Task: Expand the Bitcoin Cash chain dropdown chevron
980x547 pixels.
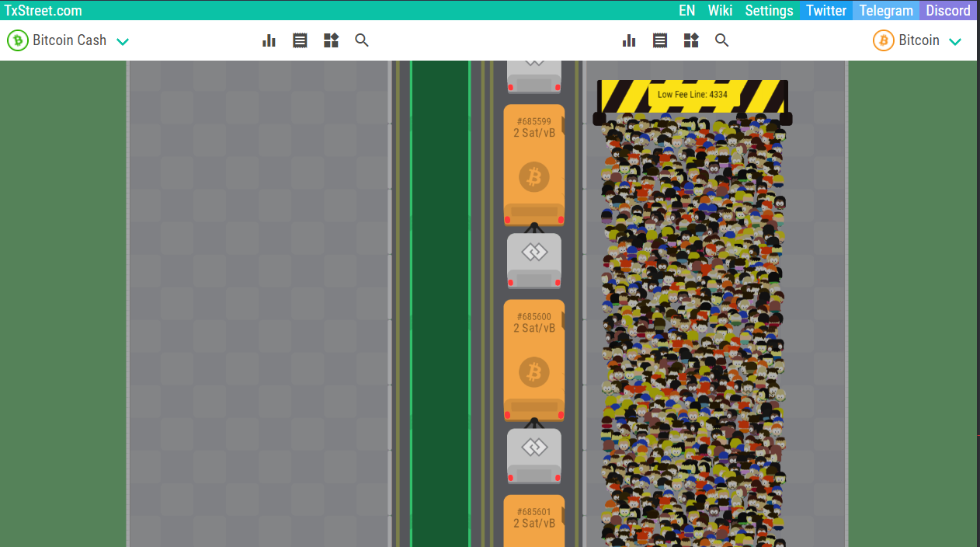Action: click(123, 41)
